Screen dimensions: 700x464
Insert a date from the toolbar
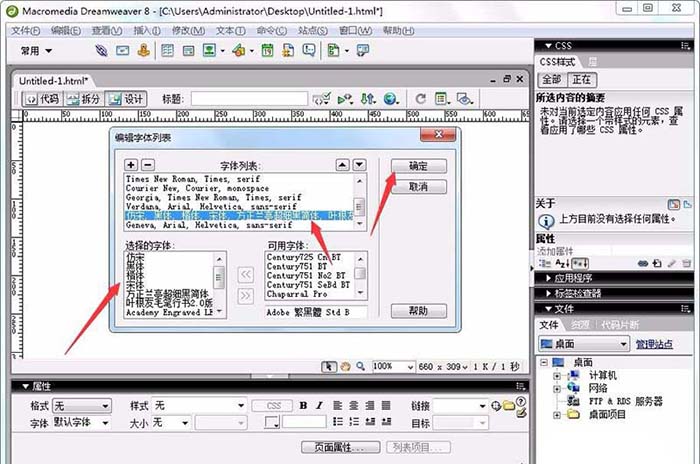click(x=267, y=50)
